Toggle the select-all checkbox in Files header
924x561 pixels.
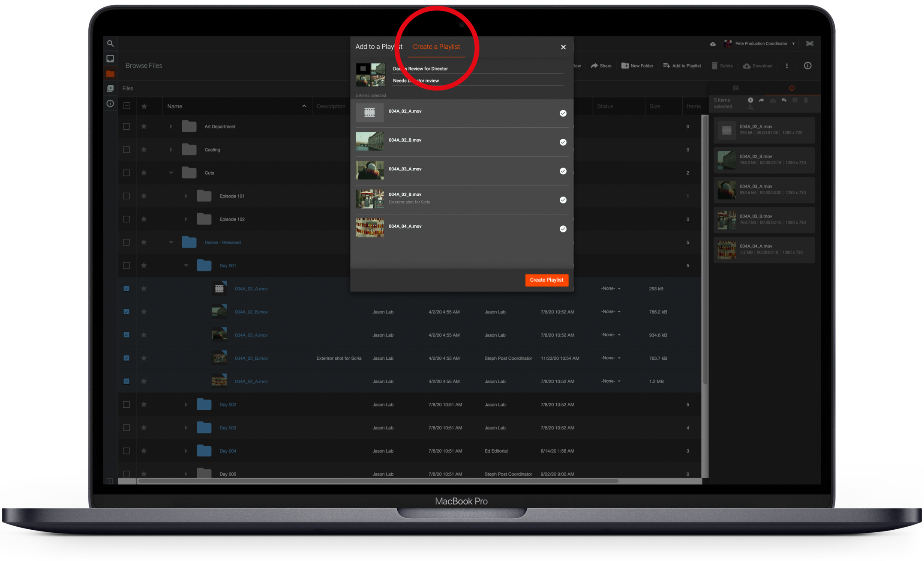[x=127, y=106]
